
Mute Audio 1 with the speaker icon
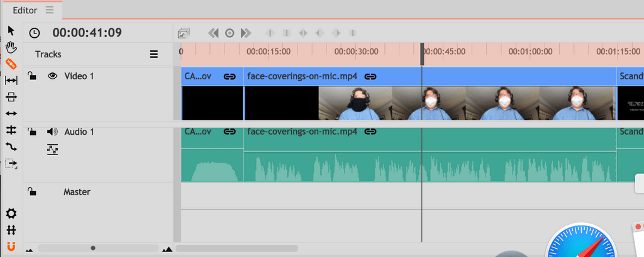point(52,132)
